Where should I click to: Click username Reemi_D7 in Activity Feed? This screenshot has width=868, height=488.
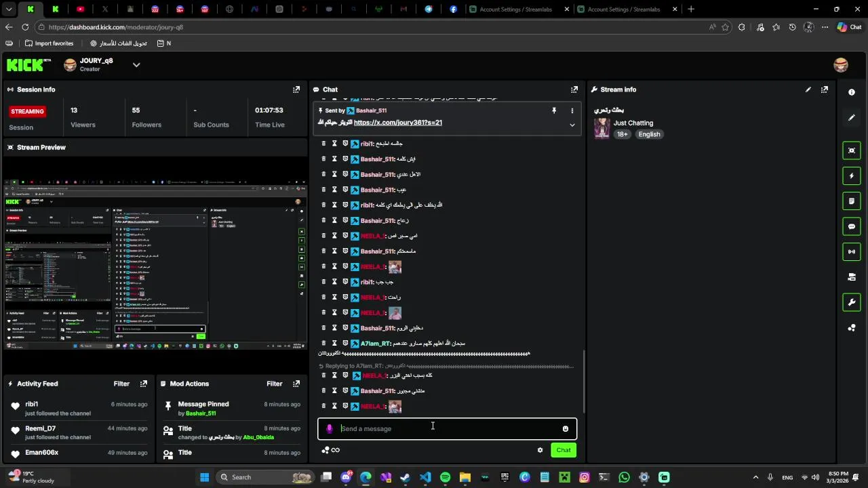pyautogui.click(x=41, y=429)
